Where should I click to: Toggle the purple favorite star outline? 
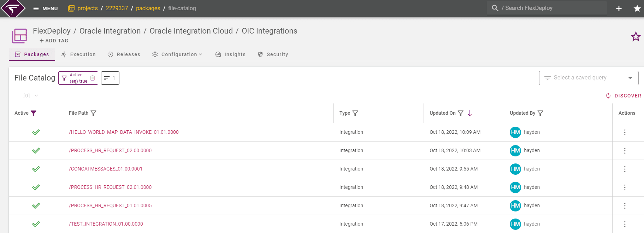point(636,36)
